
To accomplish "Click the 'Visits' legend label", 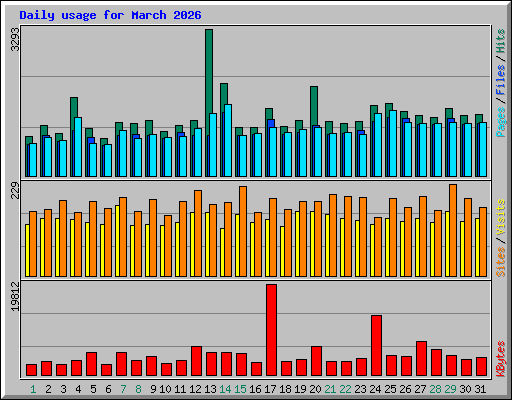I will (501, 218).
